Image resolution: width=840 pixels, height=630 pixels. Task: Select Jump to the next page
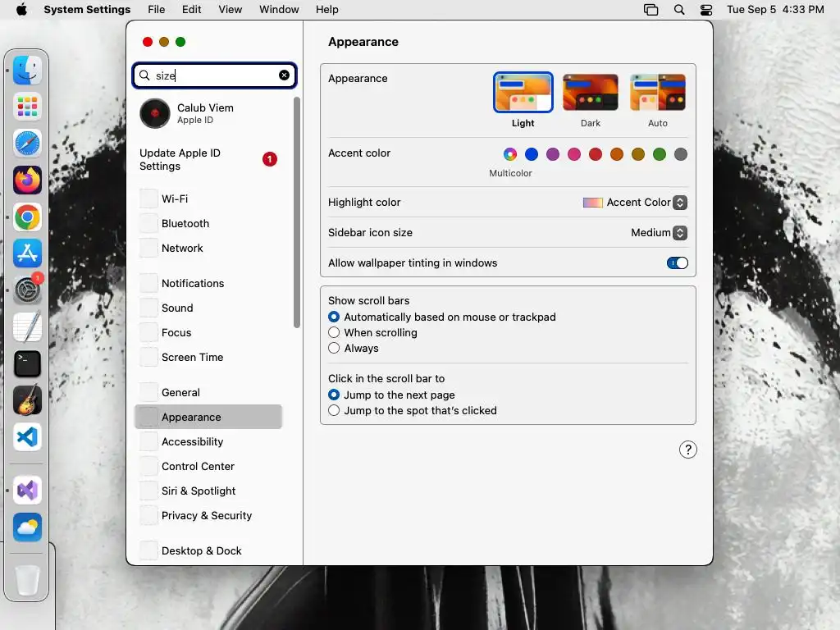click(334, 395)
